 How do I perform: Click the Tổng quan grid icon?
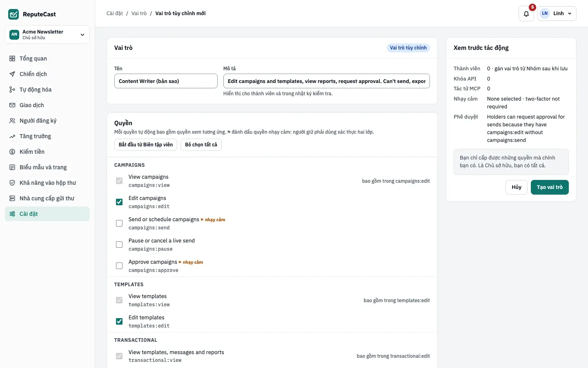[x=12, y=58]
